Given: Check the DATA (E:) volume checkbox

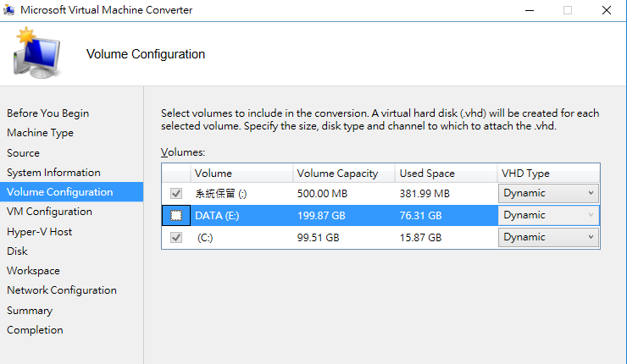Looking at the screenshot, I should pos(176,215).
